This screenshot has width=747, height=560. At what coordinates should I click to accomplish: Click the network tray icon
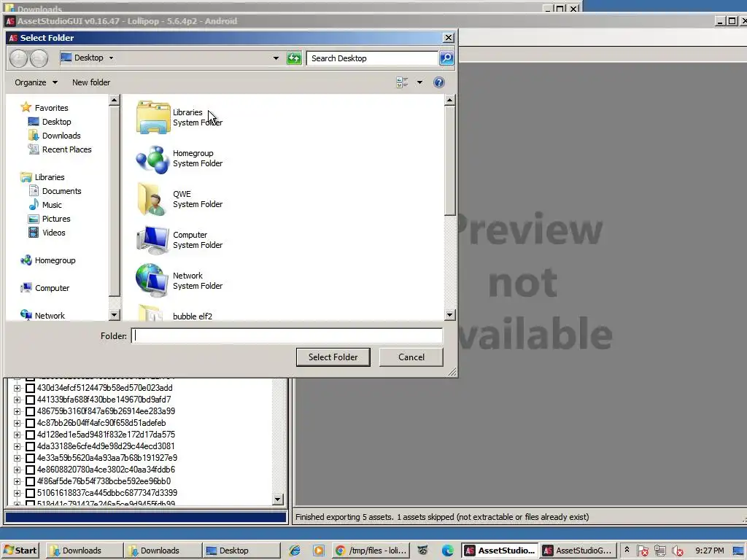(x=659, y=551)
